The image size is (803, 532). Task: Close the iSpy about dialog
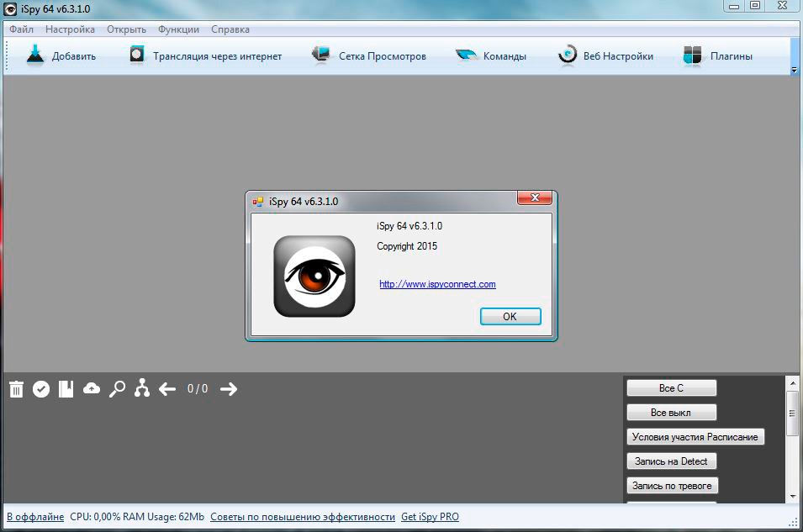(x=535, y=198)
